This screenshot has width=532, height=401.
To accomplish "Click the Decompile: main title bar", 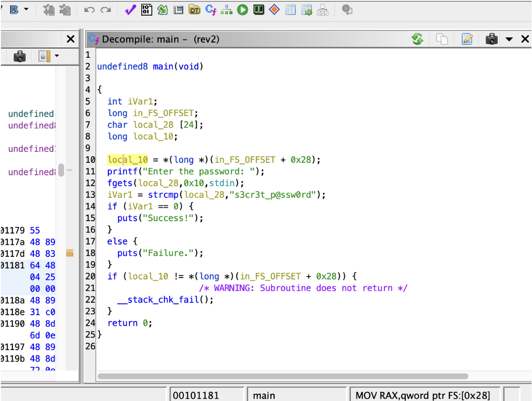I will 161,39.
